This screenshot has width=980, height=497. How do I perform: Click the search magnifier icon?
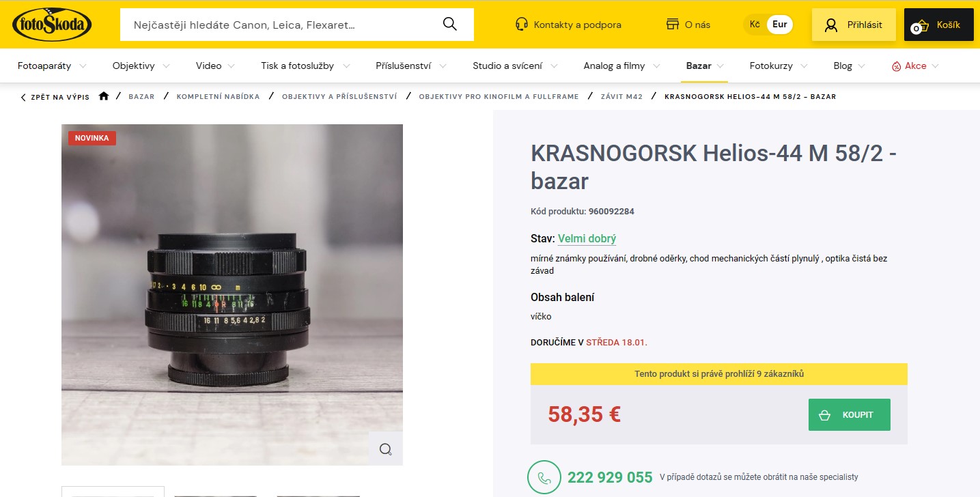449,25
